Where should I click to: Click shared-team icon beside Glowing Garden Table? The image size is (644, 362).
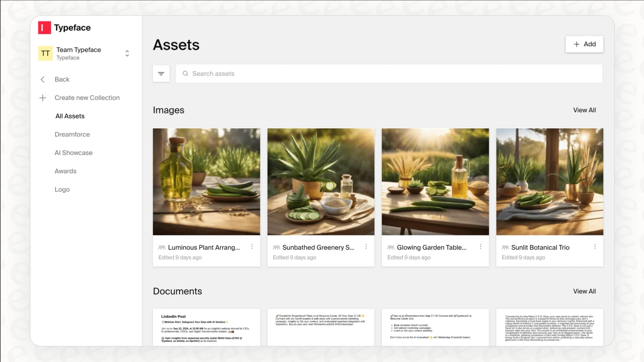[391, 247]
